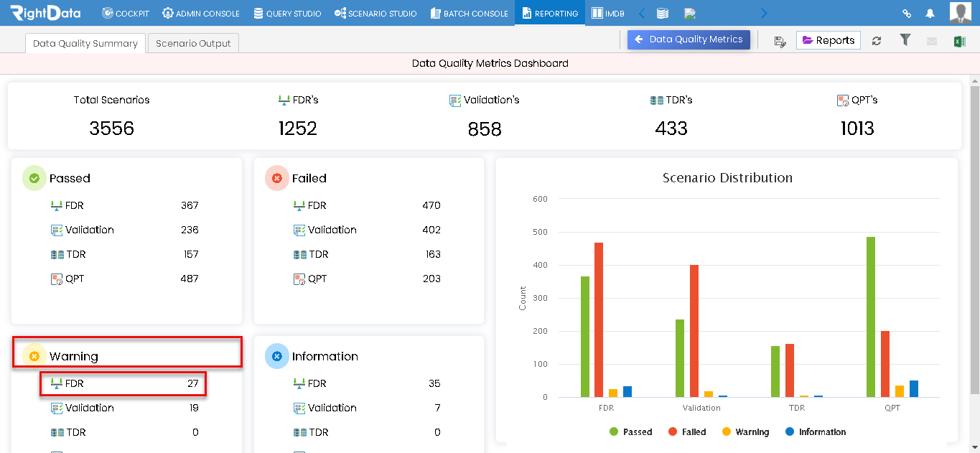The image size is (980, 453).
Task: Select the FDR row under Warning
Action: 123,383
